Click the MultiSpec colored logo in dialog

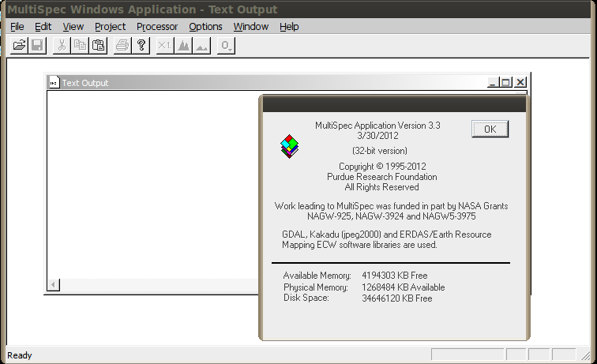290,146
